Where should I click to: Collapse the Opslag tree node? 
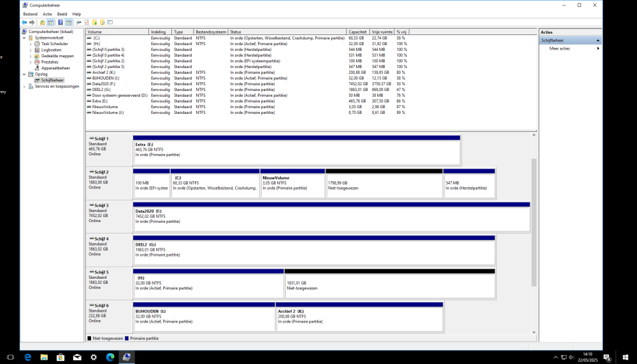25,74
